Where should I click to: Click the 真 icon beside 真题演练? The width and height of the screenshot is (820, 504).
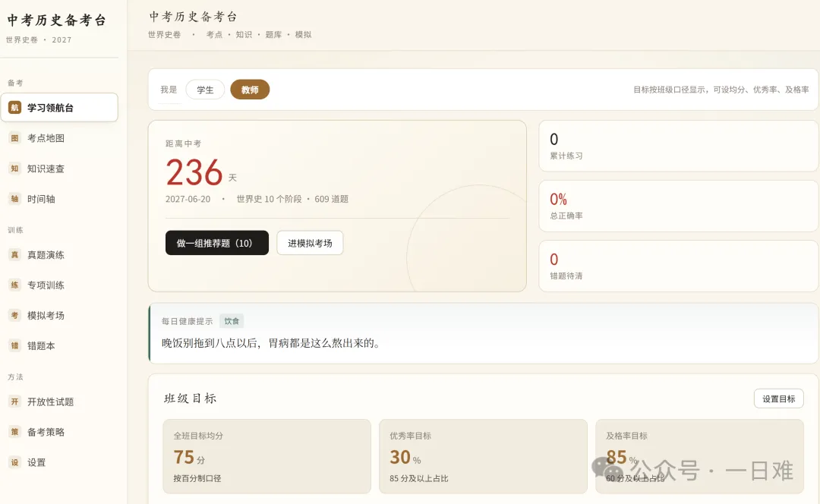(x=14, y=254)
